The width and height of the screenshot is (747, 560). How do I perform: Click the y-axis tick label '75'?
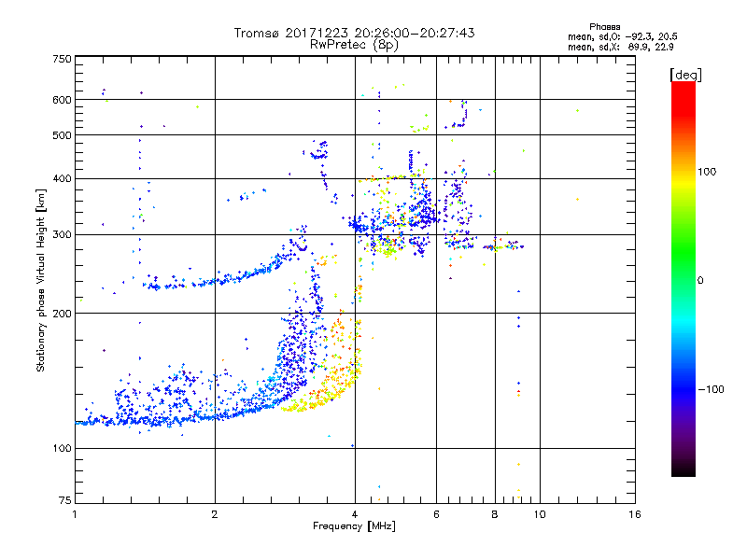point(64,500)
